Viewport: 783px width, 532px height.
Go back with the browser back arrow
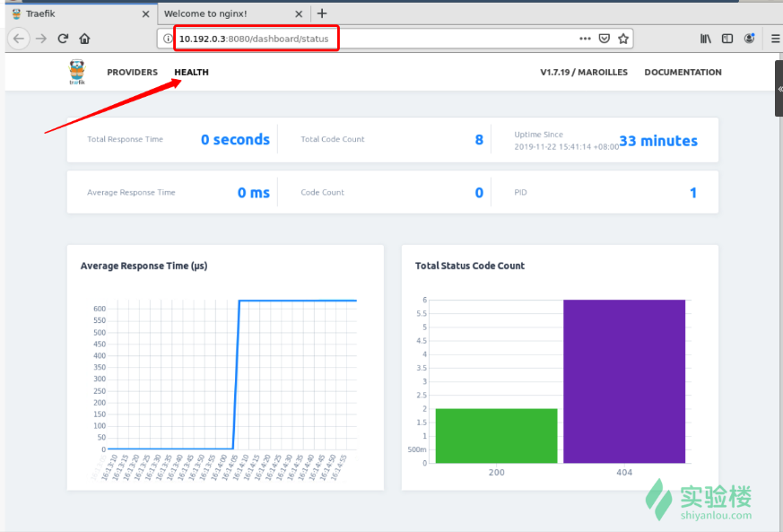[19, 39]
